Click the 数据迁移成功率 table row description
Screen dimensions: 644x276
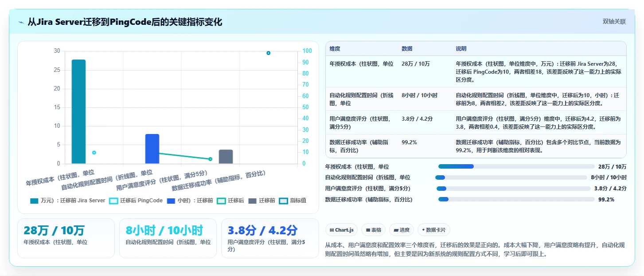539,146
